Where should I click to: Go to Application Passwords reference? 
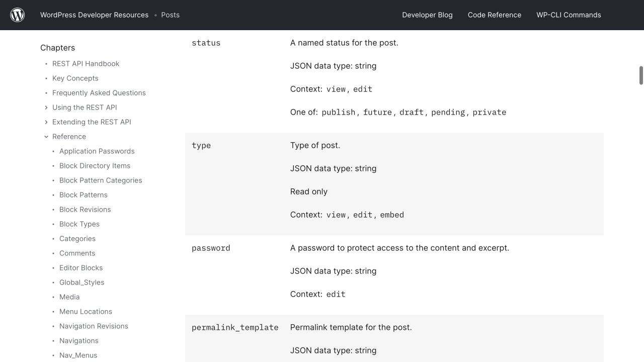97,151
